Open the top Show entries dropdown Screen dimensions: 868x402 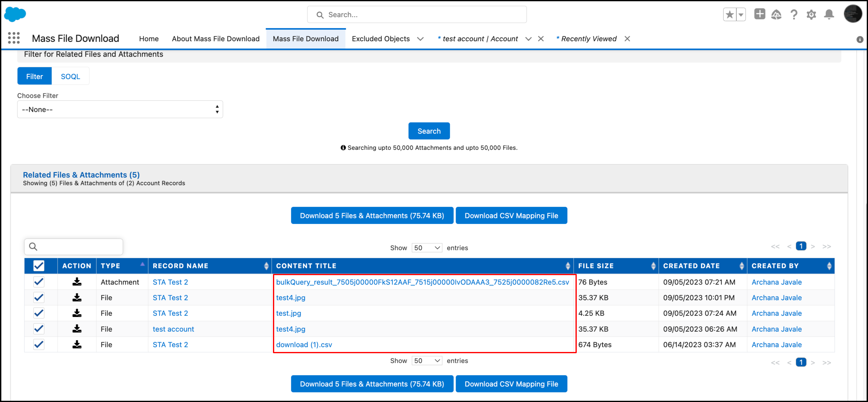(427, 248)
